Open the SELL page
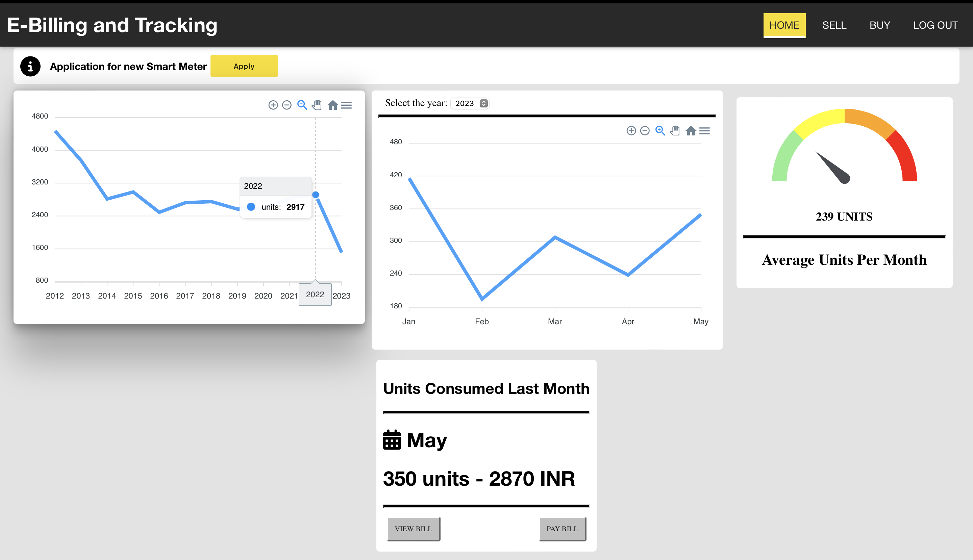Screen dimensions: 973x560 coord(834,25)
